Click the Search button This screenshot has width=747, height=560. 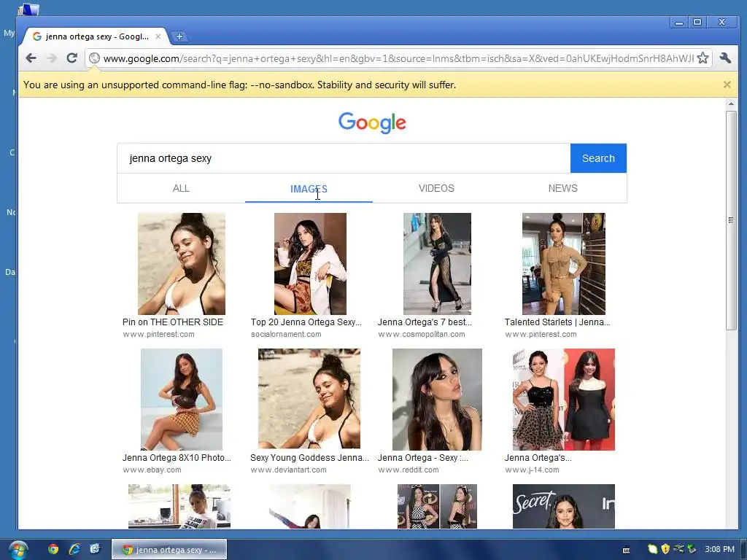pos(598,158)
